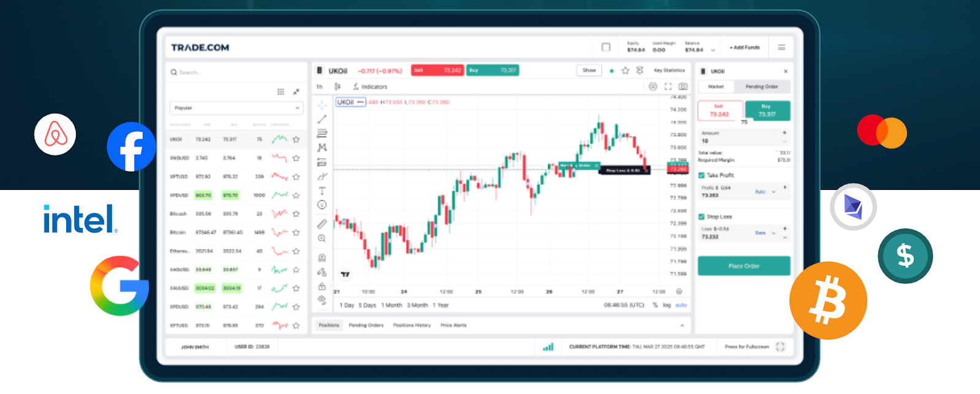Screen dimensions: 980x394
Task: Expand the bottom positions panel chevron
Action: coord(682,325)
